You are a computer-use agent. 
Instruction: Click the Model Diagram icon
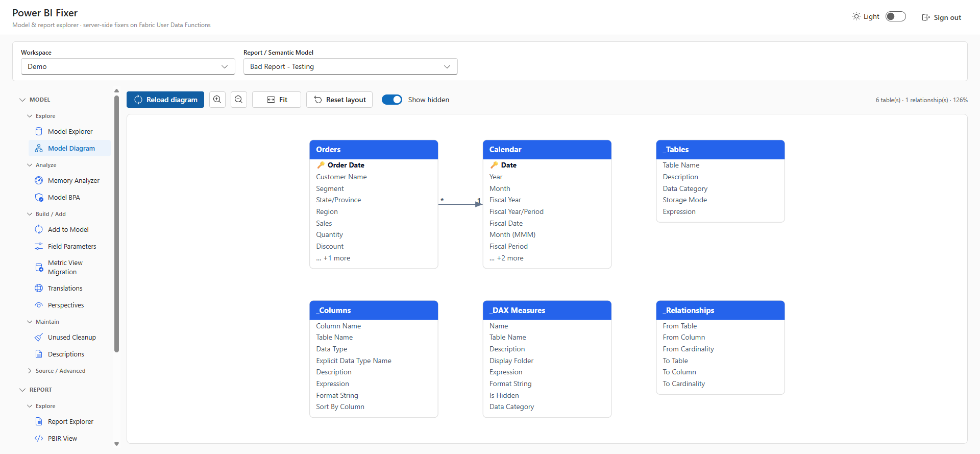coord(39,148)
